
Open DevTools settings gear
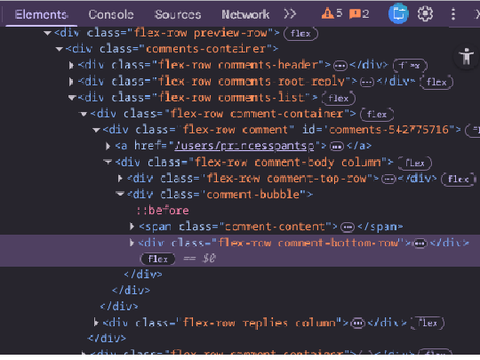tap(425, 14)
